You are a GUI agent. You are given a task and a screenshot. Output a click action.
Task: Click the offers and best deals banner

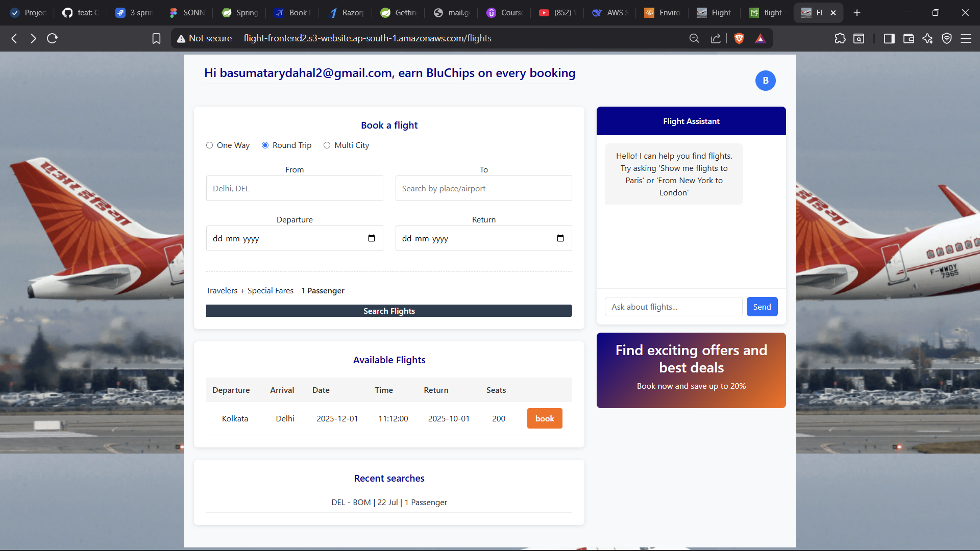pos(691,370)
